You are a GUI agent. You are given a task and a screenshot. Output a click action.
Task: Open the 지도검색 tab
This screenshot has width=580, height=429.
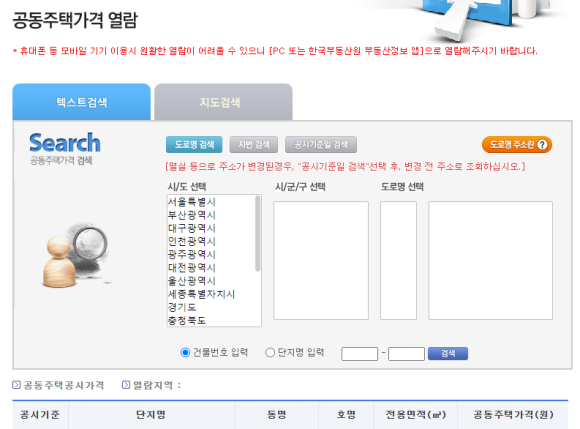point(223,102)
